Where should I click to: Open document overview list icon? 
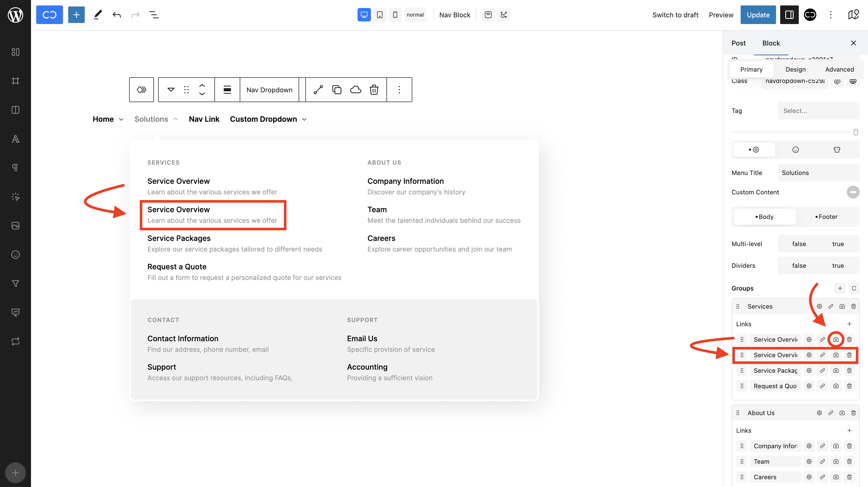click(154, 15)
